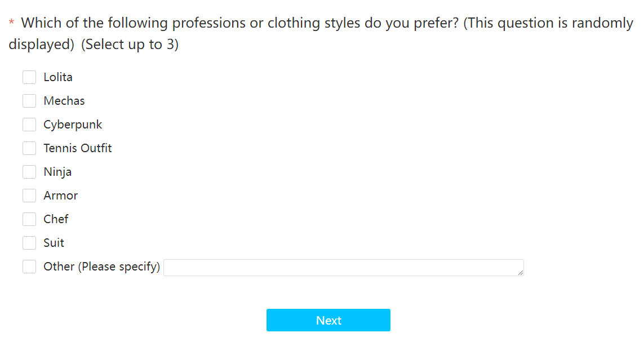This screenshot has width=644, height=337.
Task: Check the Ninja option box
Action: tap(29, 172)
